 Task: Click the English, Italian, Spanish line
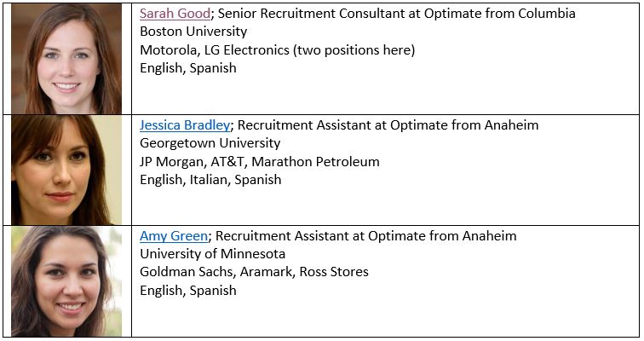tap(210, 180)
